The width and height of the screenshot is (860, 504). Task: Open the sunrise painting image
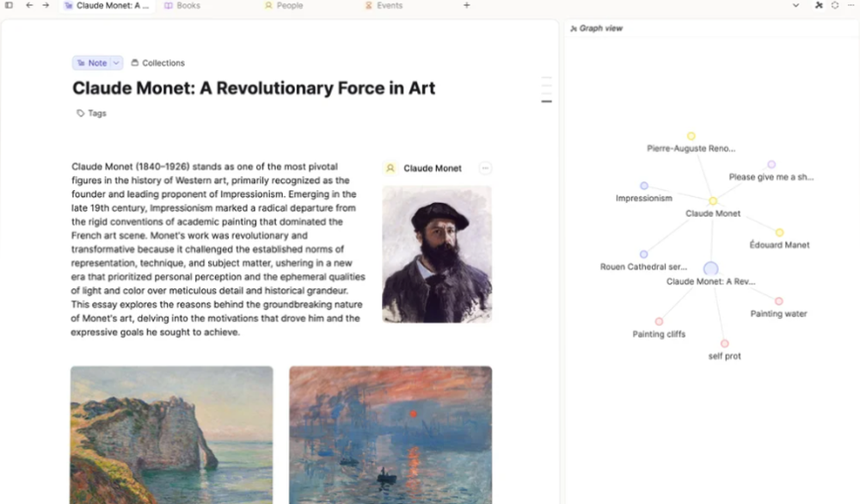pyautogui.click(x=390, y=435)
